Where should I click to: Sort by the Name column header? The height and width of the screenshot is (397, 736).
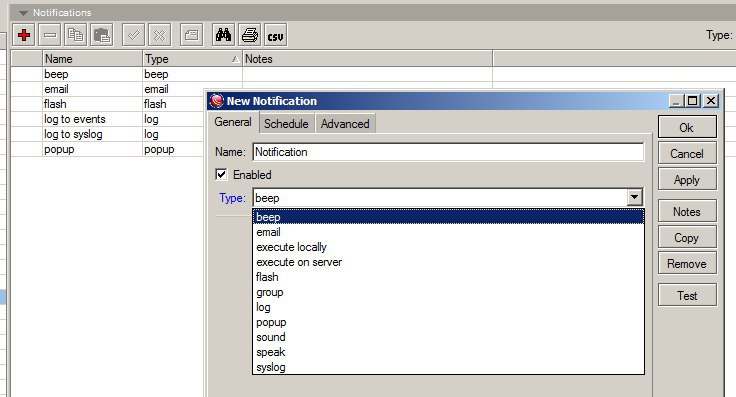92,59
